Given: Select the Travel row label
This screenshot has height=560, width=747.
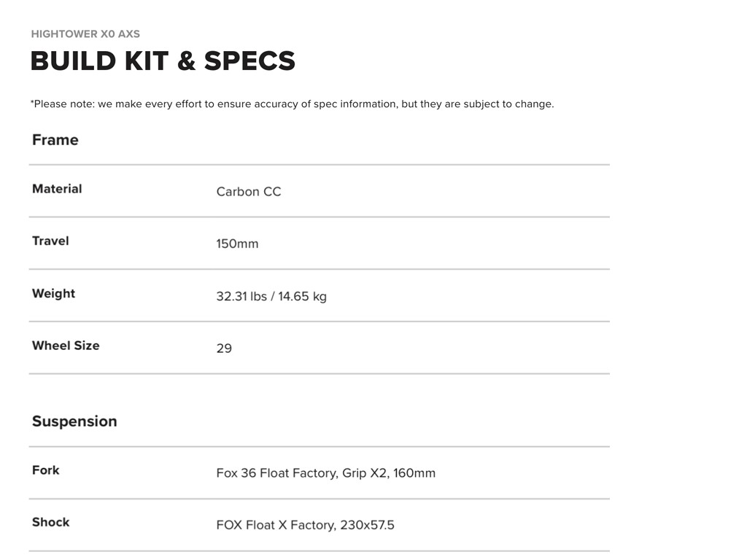Looking at the screenshot, I should 50,241.
